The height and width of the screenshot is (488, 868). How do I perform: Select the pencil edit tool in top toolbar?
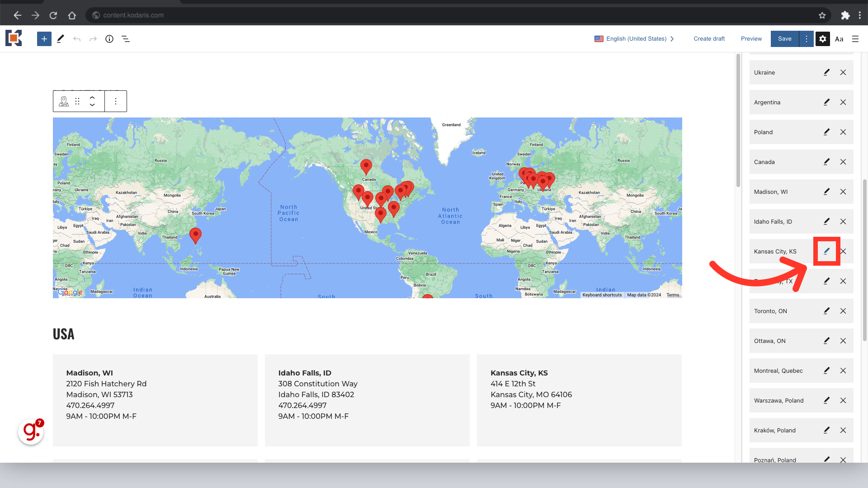point(60,39)
